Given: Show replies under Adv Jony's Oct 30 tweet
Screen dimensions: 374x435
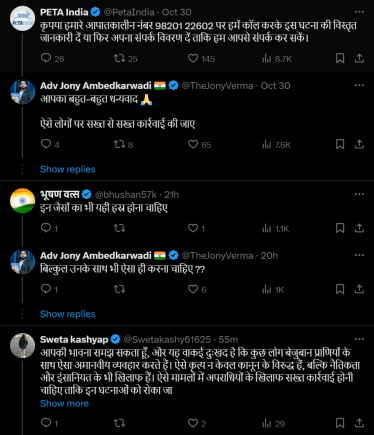Looking at the screenshot, I should tap(68, 169).
